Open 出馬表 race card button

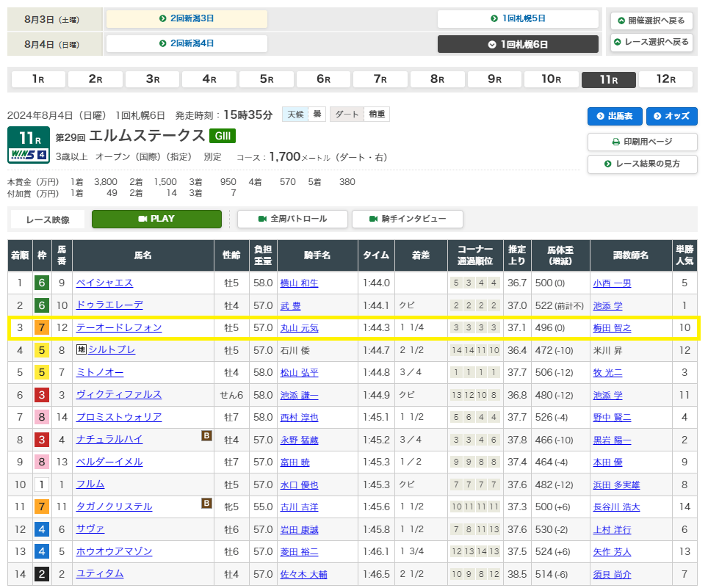pos(615,116)
